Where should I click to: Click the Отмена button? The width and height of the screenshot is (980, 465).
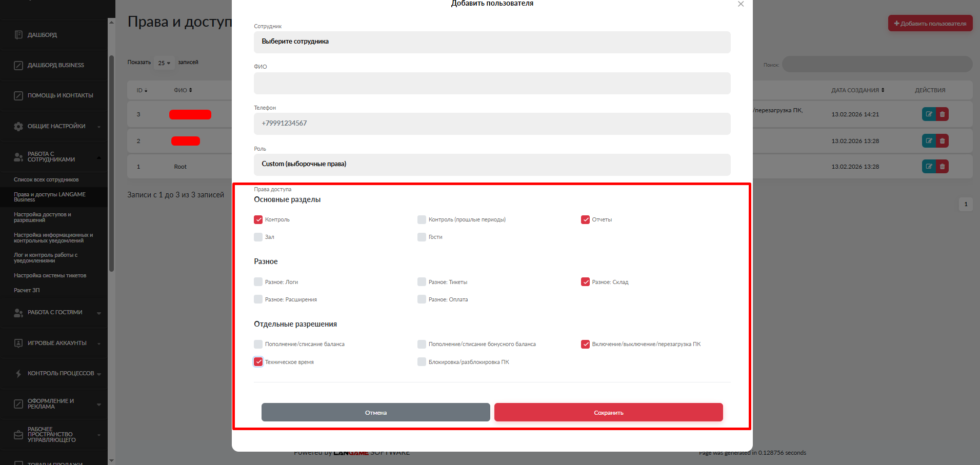(375, 413)
